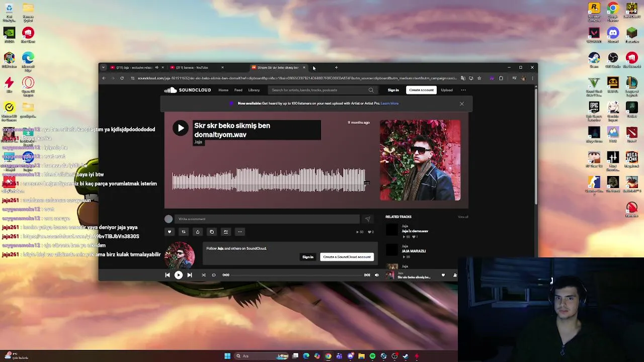Viewport: 644px width, 362px height.
Task: Reload the page
Action: [122, 78]
